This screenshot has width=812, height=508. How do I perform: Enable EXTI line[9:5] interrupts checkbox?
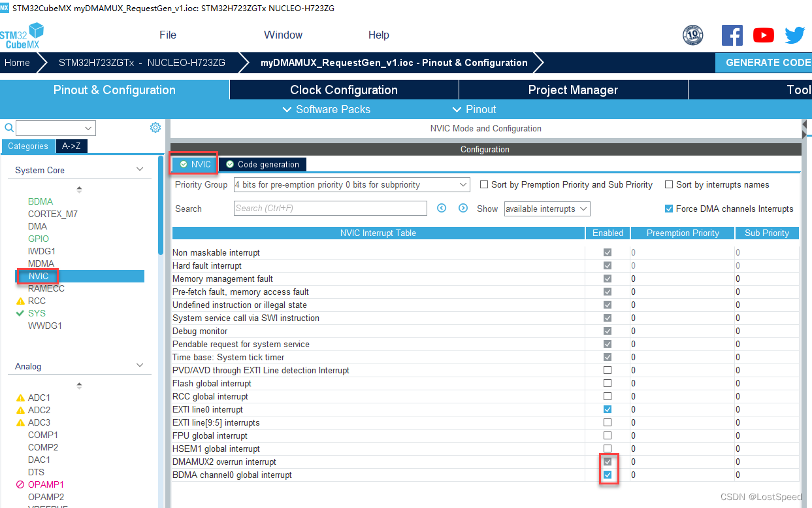coord(608,422)
